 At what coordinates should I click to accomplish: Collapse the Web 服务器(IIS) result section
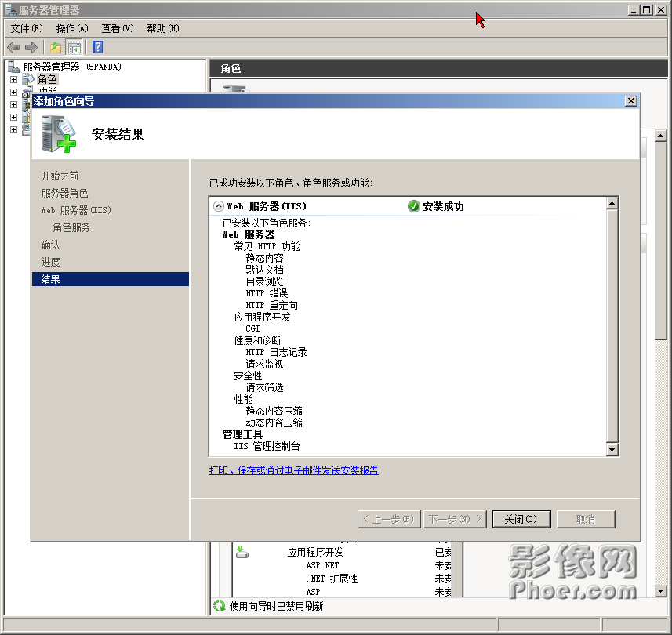tap(219, 206)
